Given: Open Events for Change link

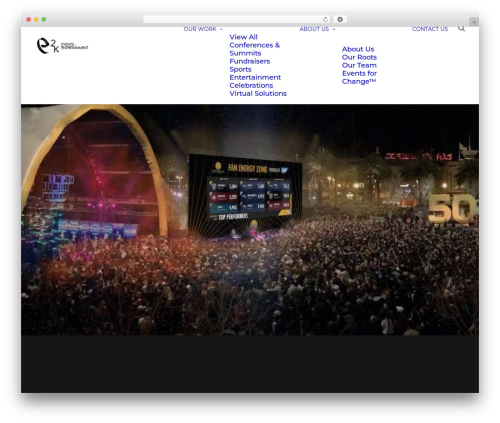Looking at the screenshot, I should [359, 77].
